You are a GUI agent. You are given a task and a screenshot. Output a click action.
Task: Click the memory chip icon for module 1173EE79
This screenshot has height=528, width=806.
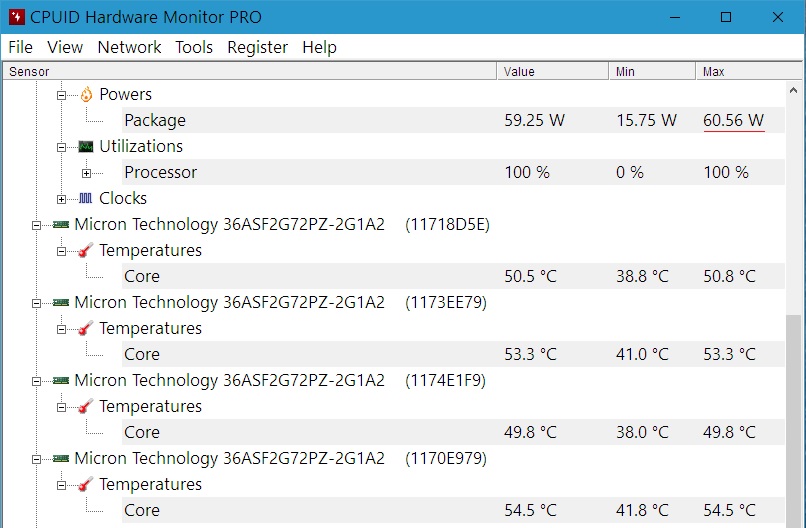61,302
